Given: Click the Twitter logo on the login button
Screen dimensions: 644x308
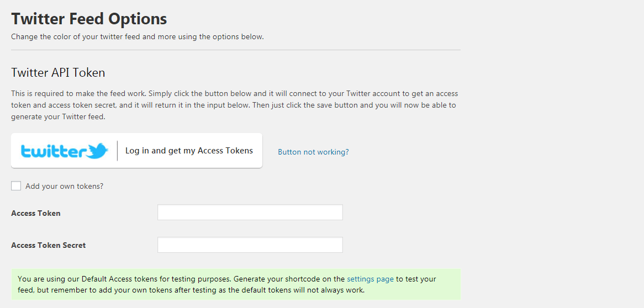Looking at the screenshot, I should click(x=65, y=151).
